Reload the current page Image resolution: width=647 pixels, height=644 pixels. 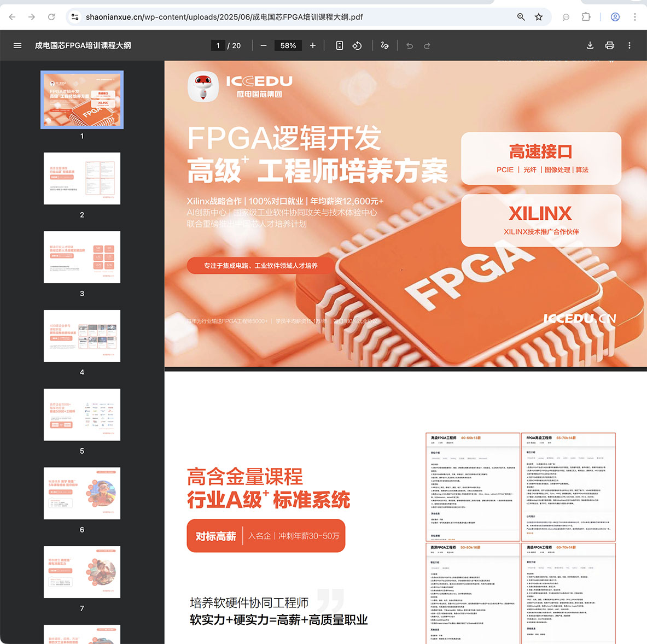point(51,17)
